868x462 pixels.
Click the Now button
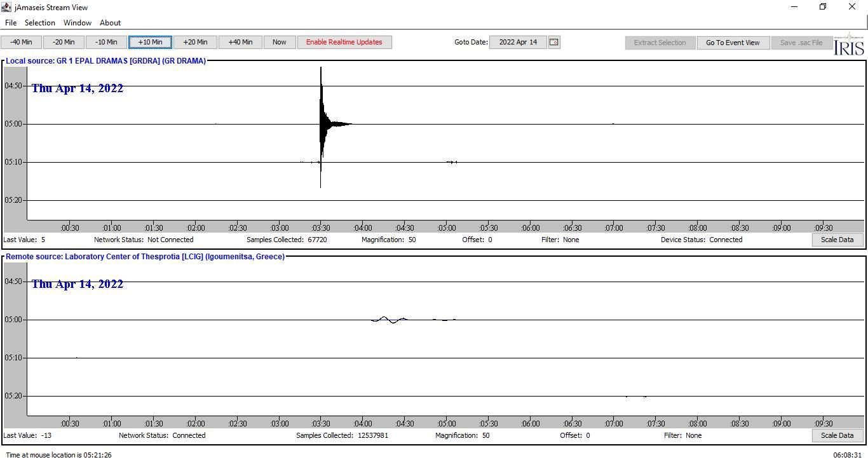coord(279,42)
